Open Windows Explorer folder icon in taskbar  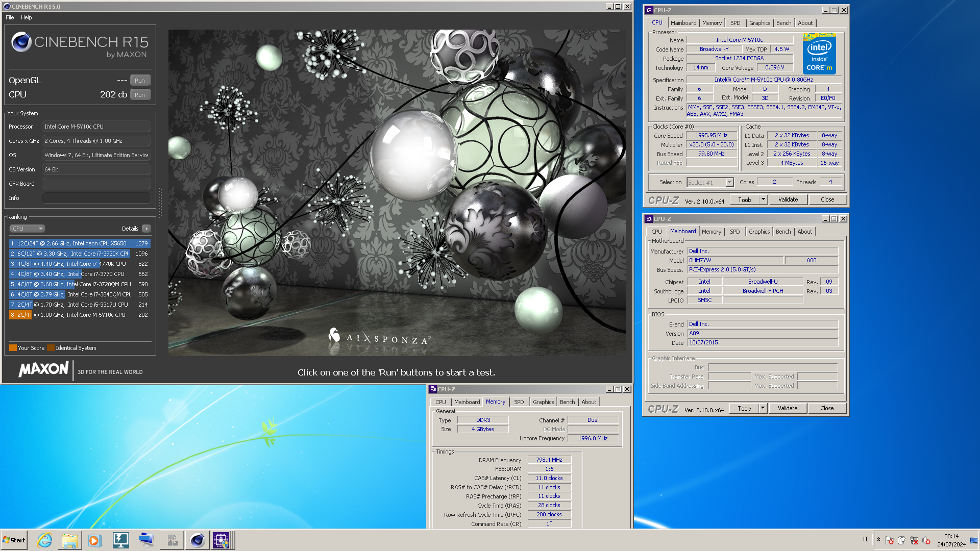[70, 540]
